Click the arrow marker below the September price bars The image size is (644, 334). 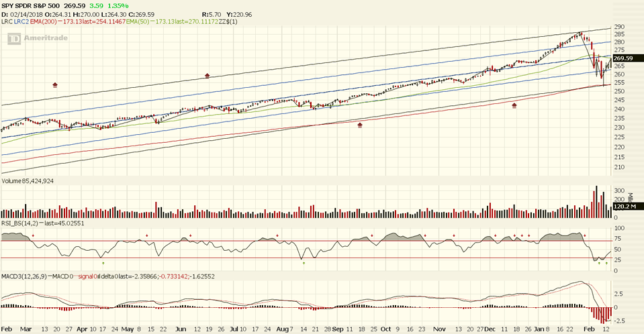tap(360, 125)
